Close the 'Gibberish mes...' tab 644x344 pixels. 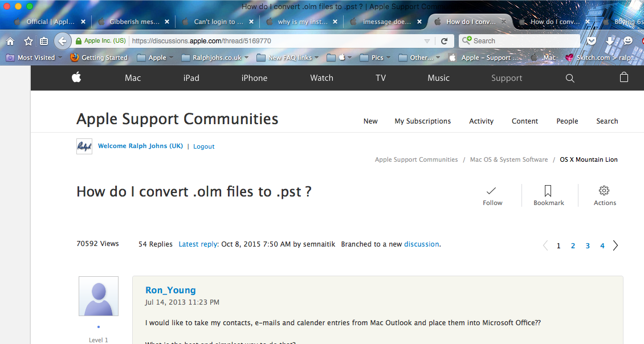[x=167, y=22]
